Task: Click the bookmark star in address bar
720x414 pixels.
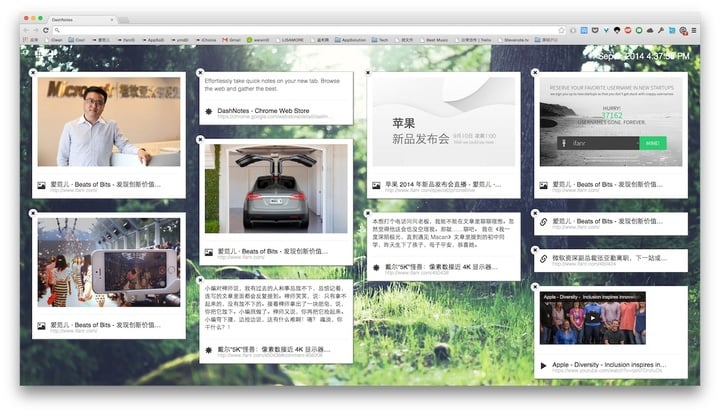Action: (x=561, y=30)
